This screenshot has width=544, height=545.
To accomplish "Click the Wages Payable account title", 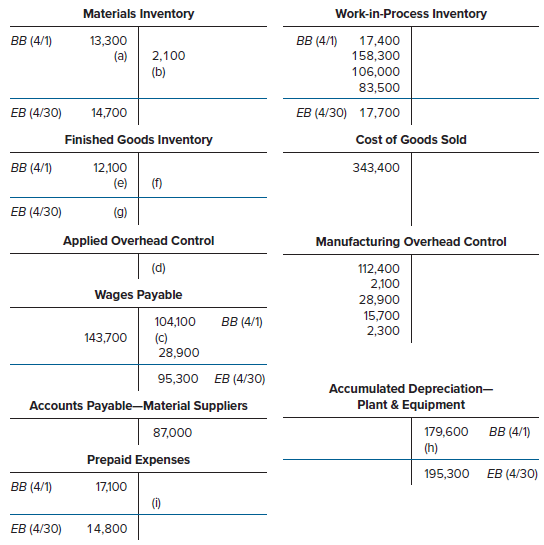I will pyautogui.click(x=138, y=295).
